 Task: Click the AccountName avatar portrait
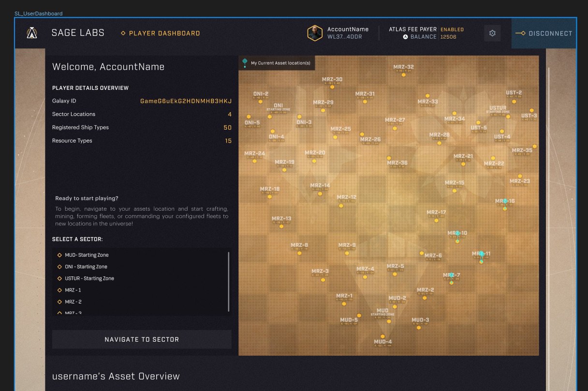(315, 33)
